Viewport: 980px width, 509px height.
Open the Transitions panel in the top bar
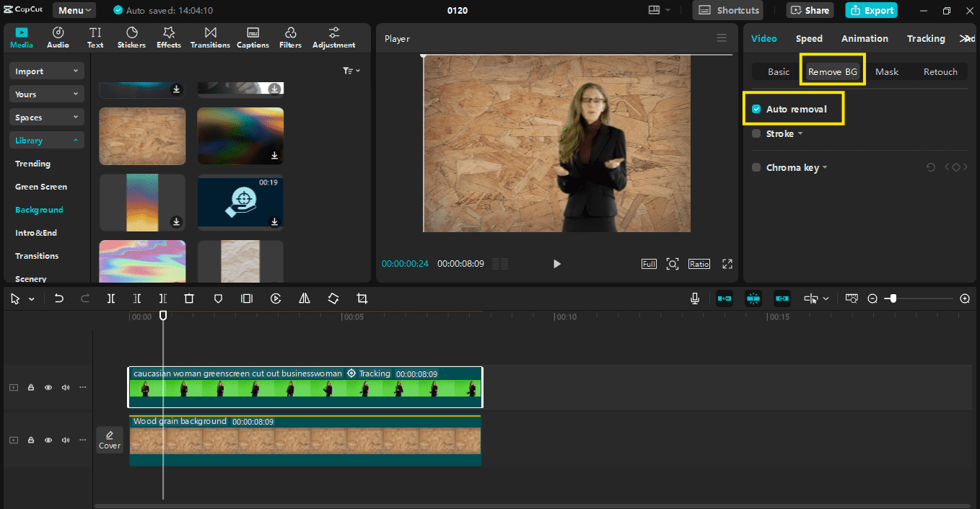[210, 36]
